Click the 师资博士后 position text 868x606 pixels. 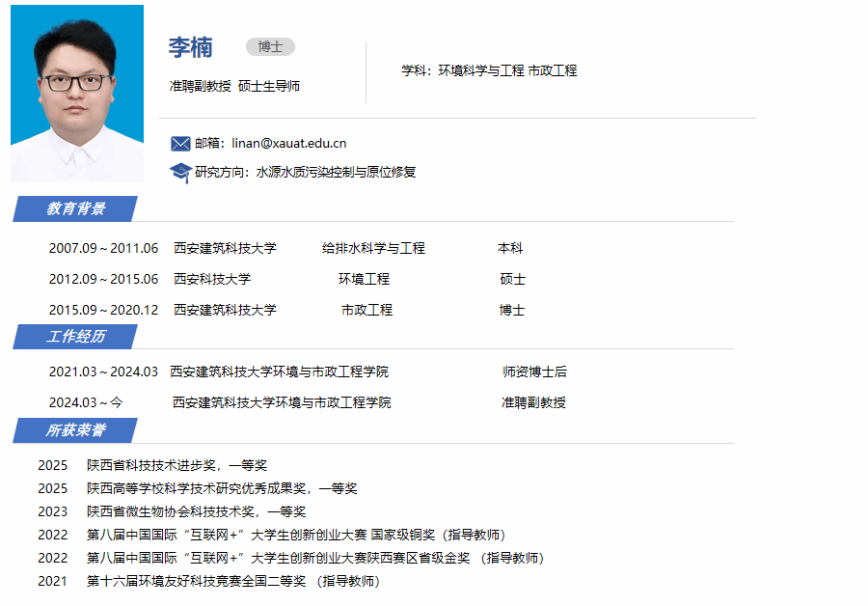(x=534, y=372)
